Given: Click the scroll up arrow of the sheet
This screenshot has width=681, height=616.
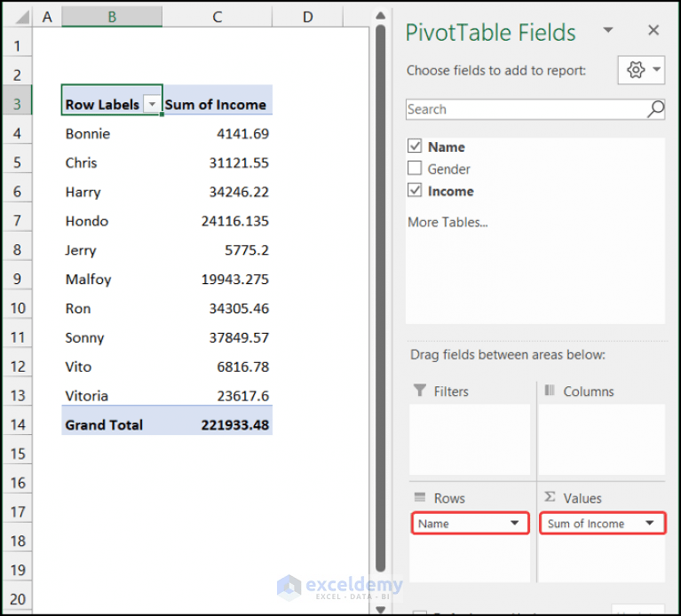Looking at the screenshot, I should 381,16.
